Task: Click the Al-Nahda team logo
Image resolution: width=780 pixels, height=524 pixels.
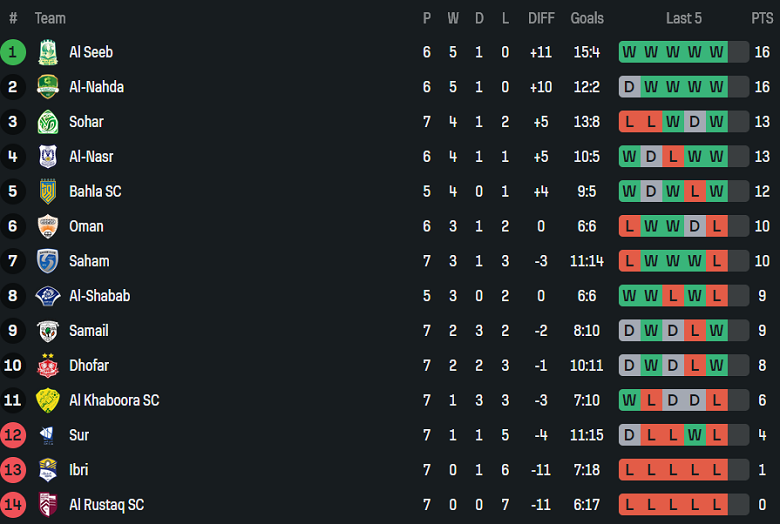Action: point(47,87)
